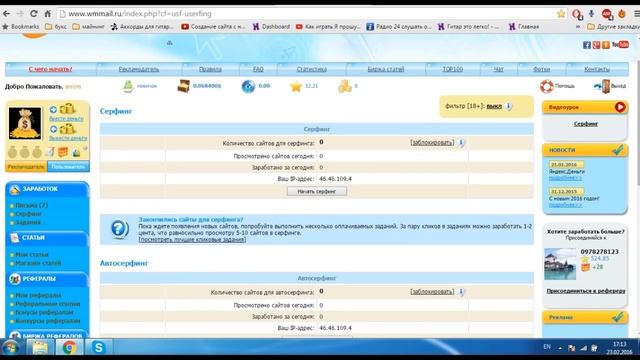Image resolution: width=640 pixels, height=360 pixels.
Task: Click the browser forward arrow
Action: tap(20, 13)
